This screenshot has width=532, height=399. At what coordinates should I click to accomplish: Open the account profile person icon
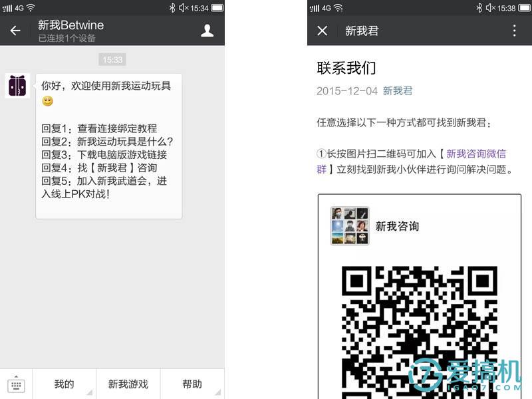click(x=207, y=31)
